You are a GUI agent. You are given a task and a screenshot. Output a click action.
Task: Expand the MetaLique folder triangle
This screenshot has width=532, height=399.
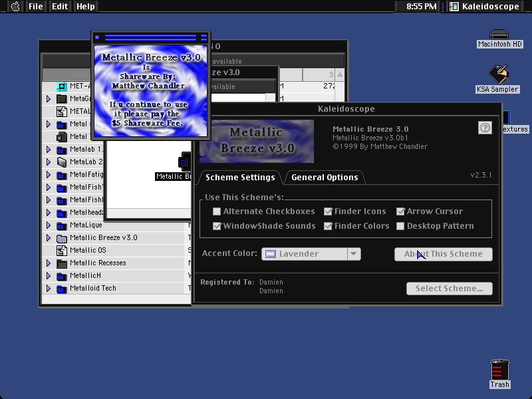[49, 225]
